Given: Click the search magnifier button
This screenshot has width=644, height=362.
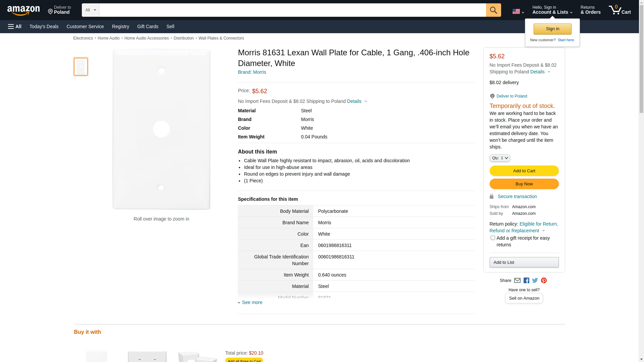Looking at the screenshot, I should (x=493, y=10).
